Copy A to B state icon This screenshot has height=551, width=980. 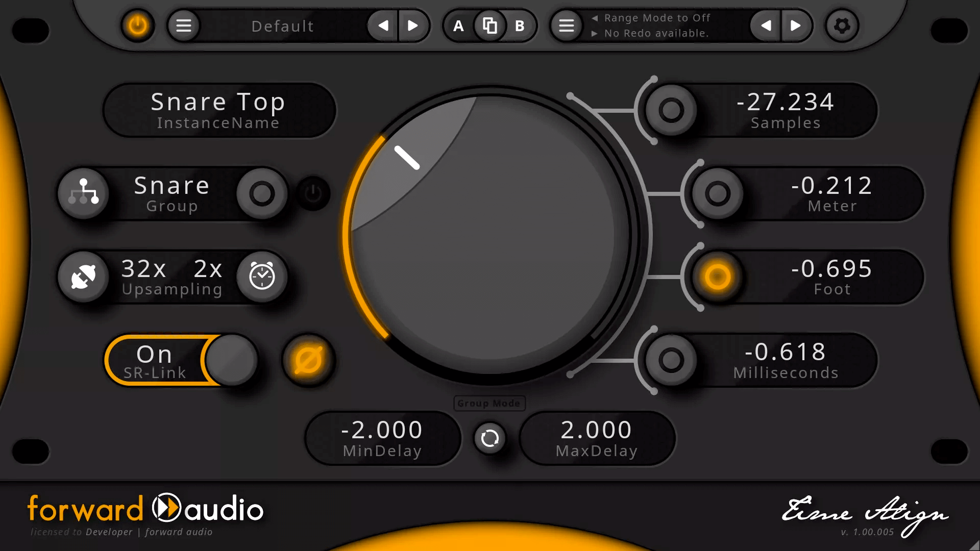point(489,26)
